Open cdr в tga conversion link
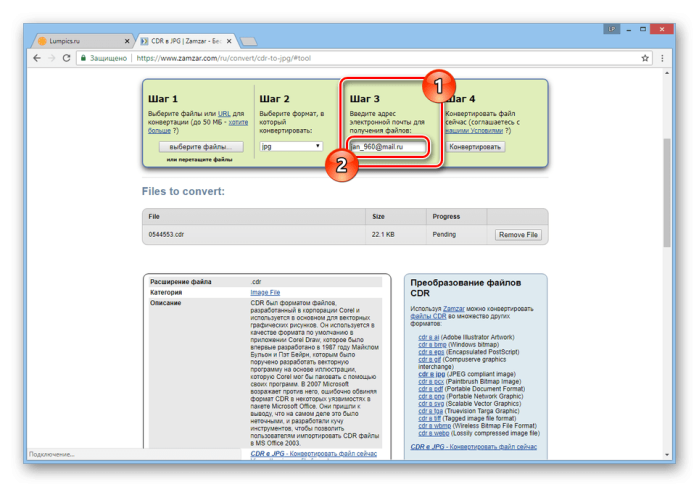This screenshot has height=487, width=699. tap(430, 411)
